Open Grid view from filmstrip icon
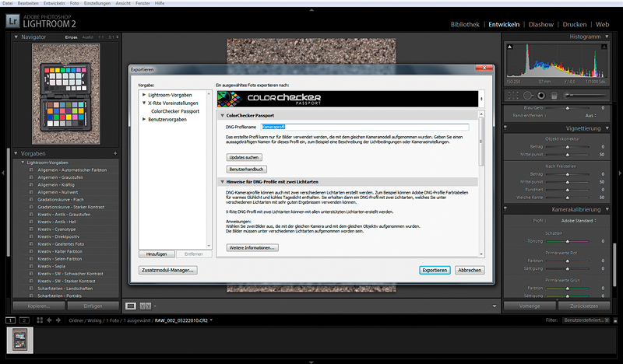Image resolution: width=623 pixels, height=364 pixels. (x=40, y=320)
